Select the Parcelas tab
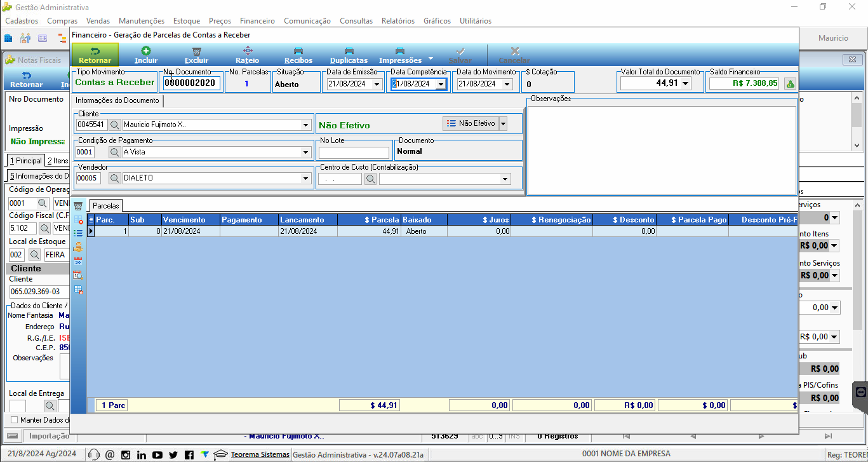868x462 pixels. click(x=105, y=205)
